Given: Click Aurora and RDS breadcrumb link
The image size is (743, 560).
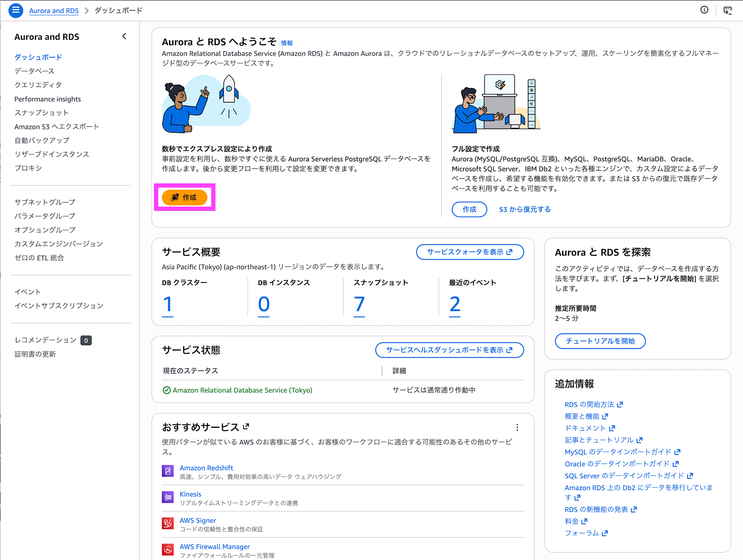Looking at the screenshot, I should click(x=54, y=10).
